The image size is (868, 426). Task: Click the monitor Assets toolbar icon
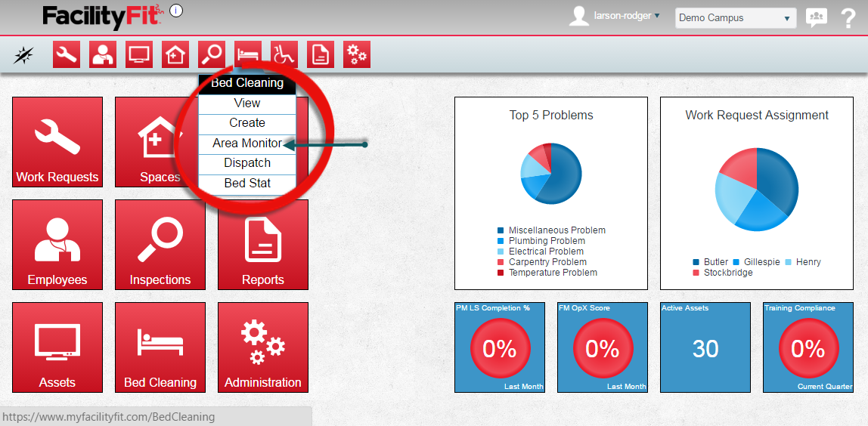139,54
